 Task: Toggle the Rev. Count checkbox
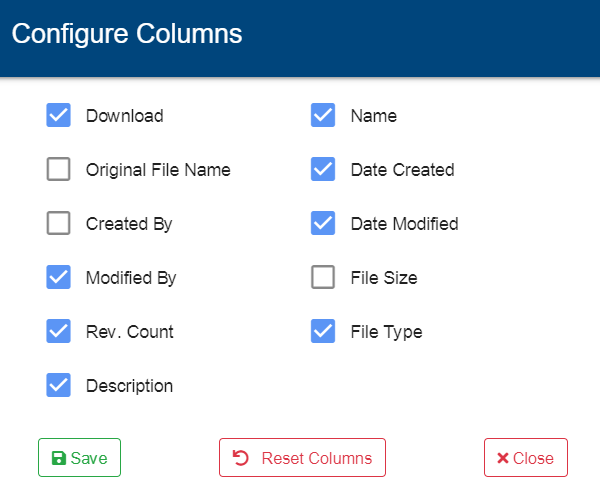coord(59,331)
